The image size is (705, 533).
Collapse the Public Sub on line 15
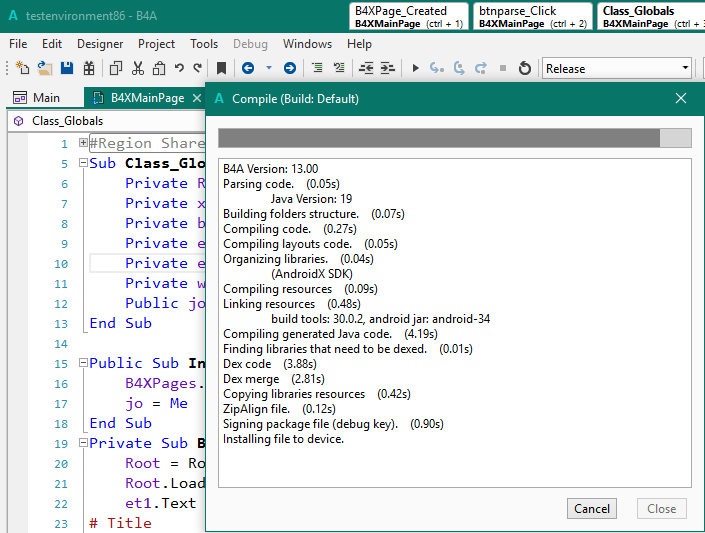(x=83, y=363)
